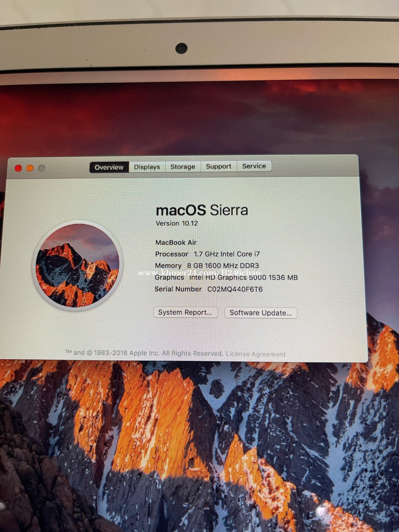Select the serial number C02MQ440F6T6
This screenshot has height=532, width=399.
coord(235,289)
